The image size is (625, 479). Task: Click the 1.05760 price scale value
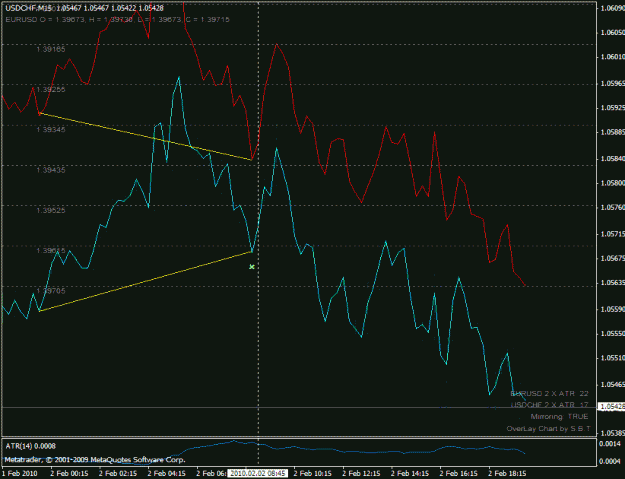tap(613, 207)
